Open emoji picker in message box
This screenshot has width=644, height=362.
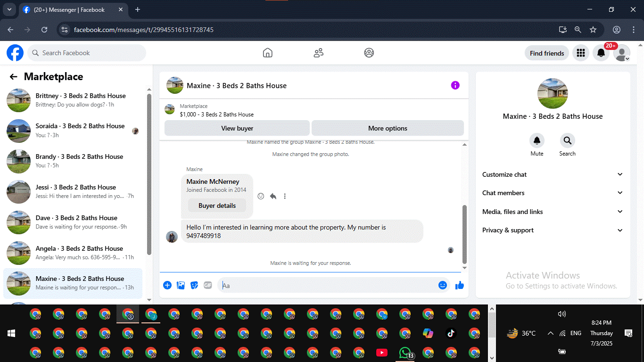tap(442, 285)
